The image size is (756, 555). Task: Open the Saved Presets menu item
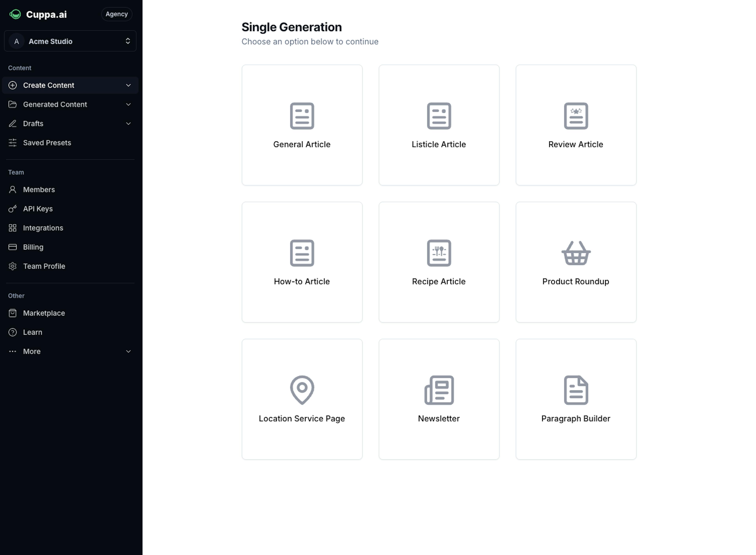(70, 143)
